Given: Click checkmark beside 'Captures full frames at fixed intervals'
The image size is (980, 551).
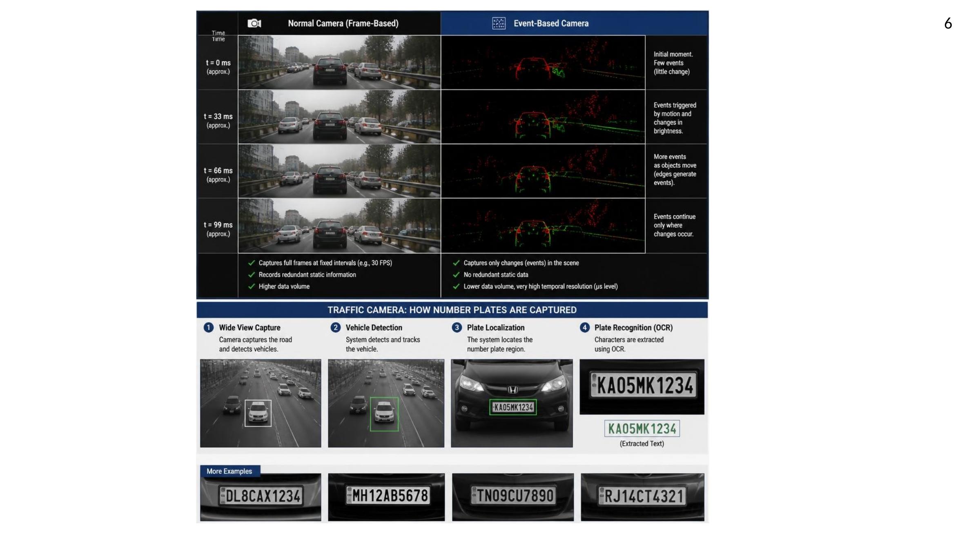Looking at the screenshot, I should tap(252, 263).
